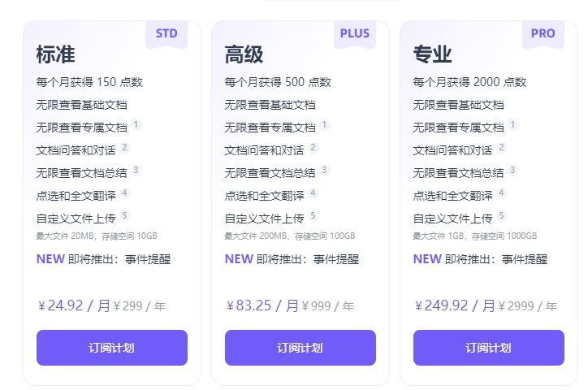The image size is (588, 390).
Task: Subscribe to the 专业 plan button
Action: click(489, 348)
